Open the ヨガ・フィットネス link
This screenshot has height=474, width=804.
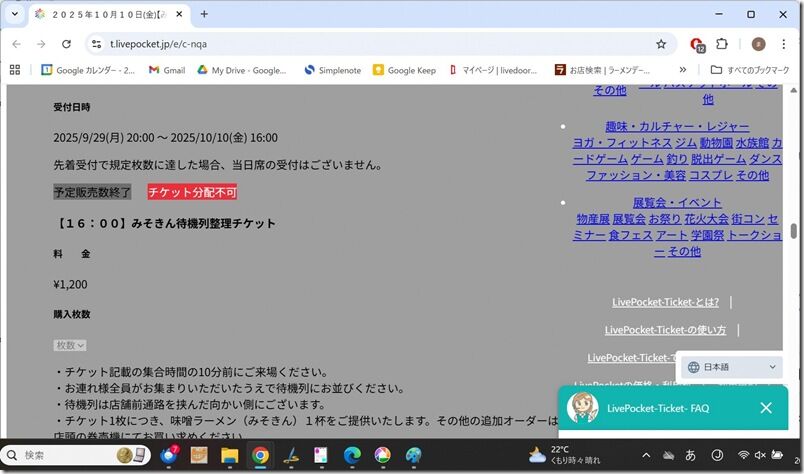tap(622, 143)
